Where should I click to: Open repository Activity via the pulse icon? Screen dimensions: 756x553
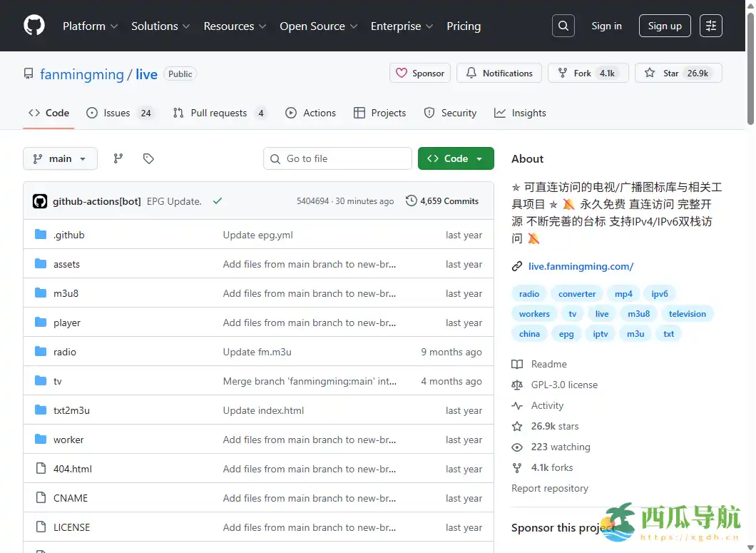pos(517,405)
